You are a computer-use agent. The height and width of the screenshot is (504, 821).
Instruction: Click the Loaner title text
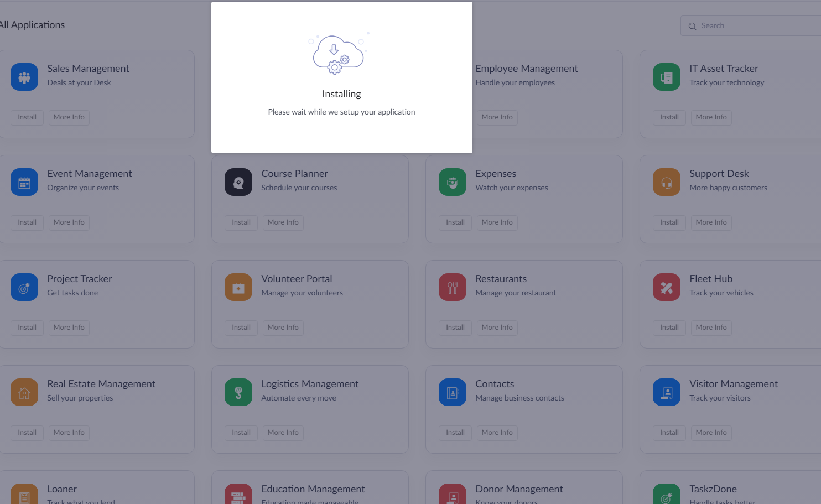click(62, 489)
